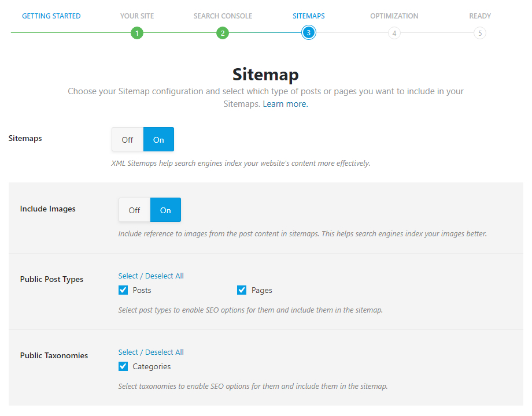Click step 4 circle under Optimization
The width and height of the screenshot is (532, 416).
point(394,33)
